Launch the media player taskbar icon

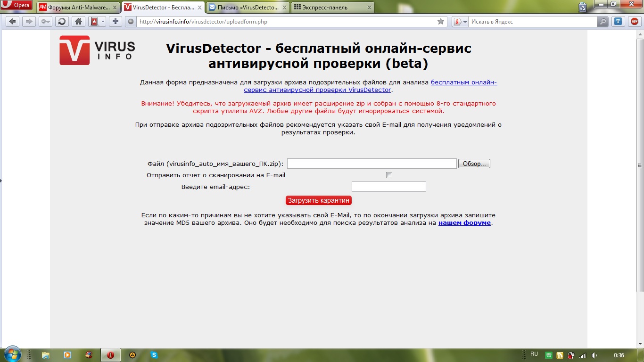point(67,355)
